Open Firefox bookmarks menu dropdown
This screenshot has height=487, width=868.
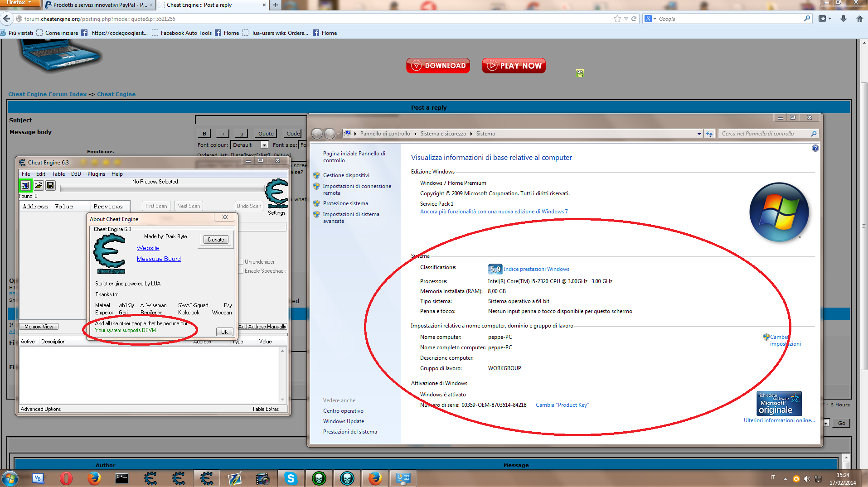click(825, 19)
